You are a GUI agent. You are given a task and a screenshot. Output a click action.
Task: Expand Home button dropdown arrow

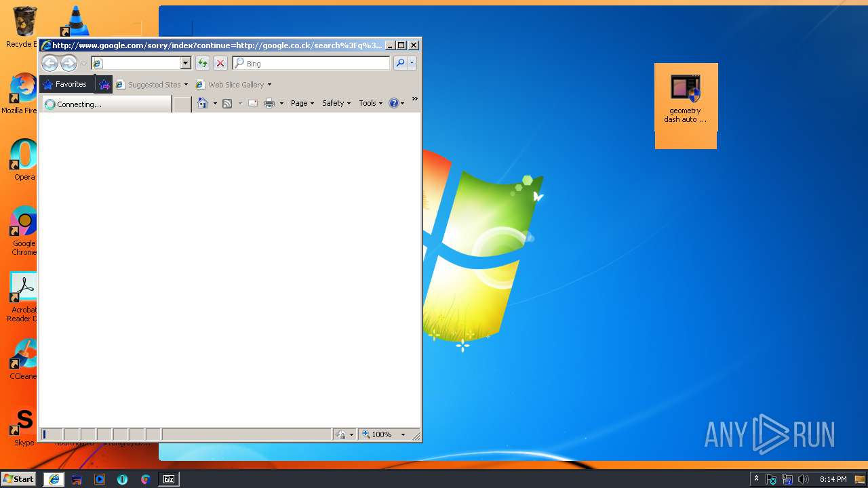tap(215, 104)
